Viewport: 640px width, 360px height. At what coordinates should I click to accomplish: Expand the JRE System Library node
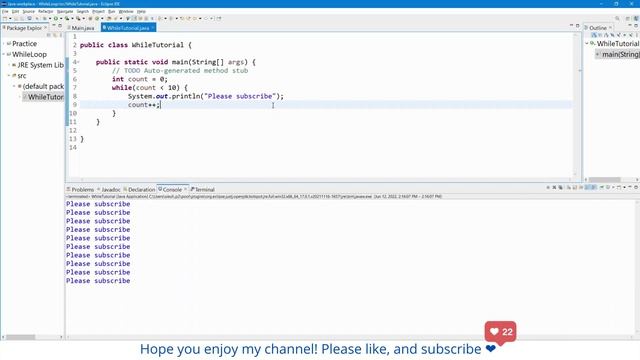pyautogui.click(x=9, y=65)
